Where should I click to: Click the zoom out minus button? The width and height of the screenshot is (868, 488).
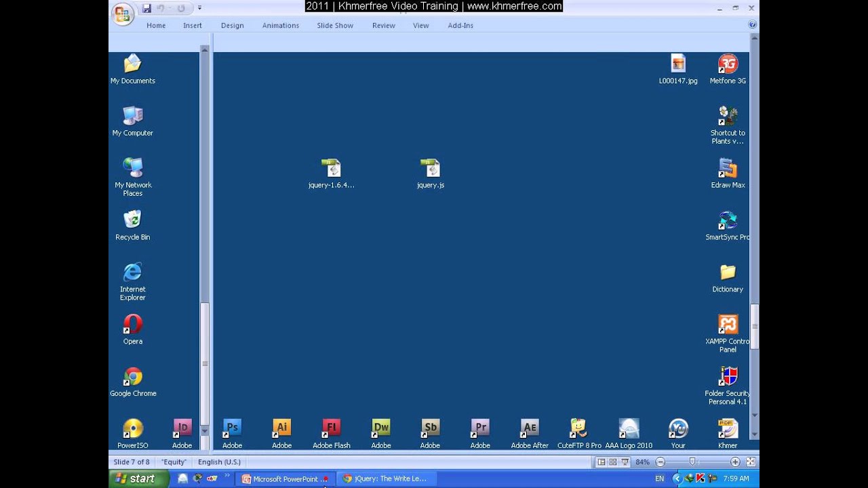(x=660, y=462)
